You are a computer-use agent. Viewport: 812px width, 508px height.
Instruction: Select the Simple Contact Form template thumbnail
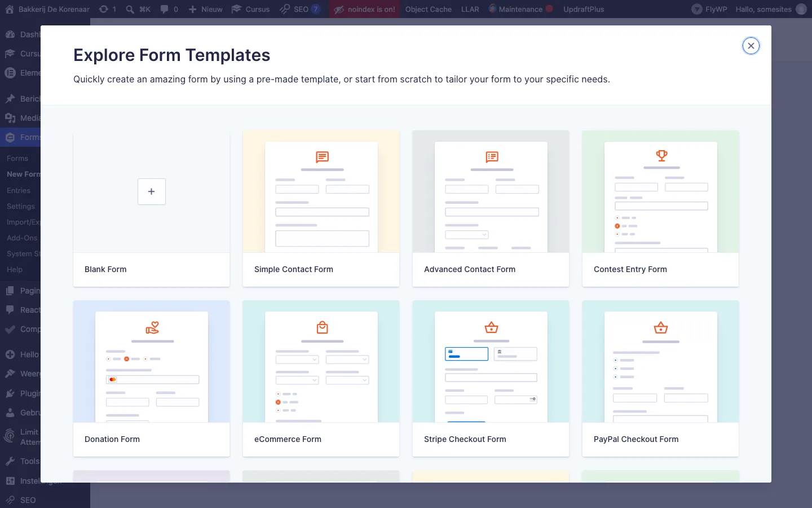pos(321,192)
